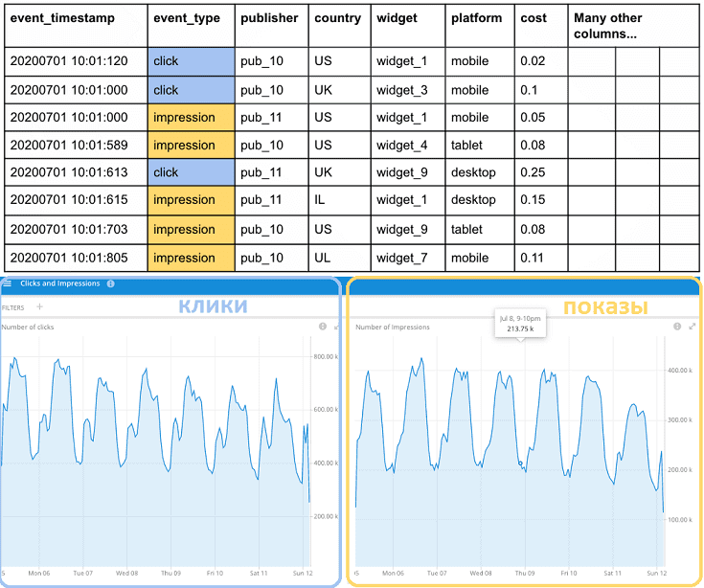This screenshot has height=588, width=704.
Task: Click the Jul 8, 9-10pm tooltip
Action: 518,322
